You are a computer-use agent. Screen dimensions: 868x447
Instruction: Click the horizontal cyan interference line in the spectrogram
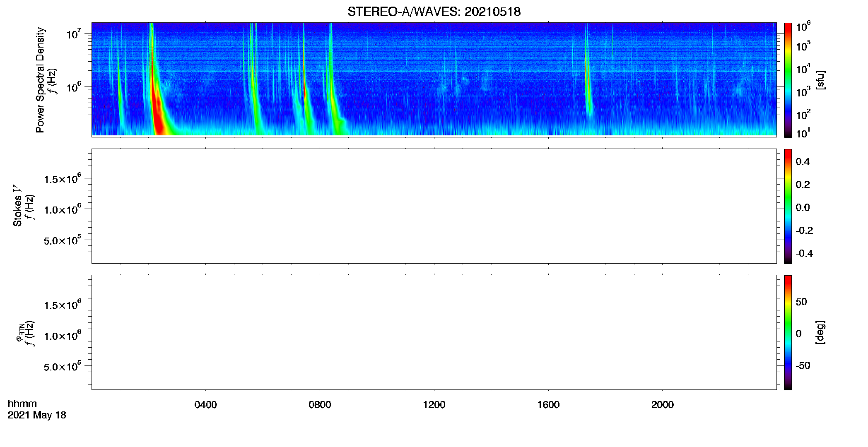pos(434,71)
